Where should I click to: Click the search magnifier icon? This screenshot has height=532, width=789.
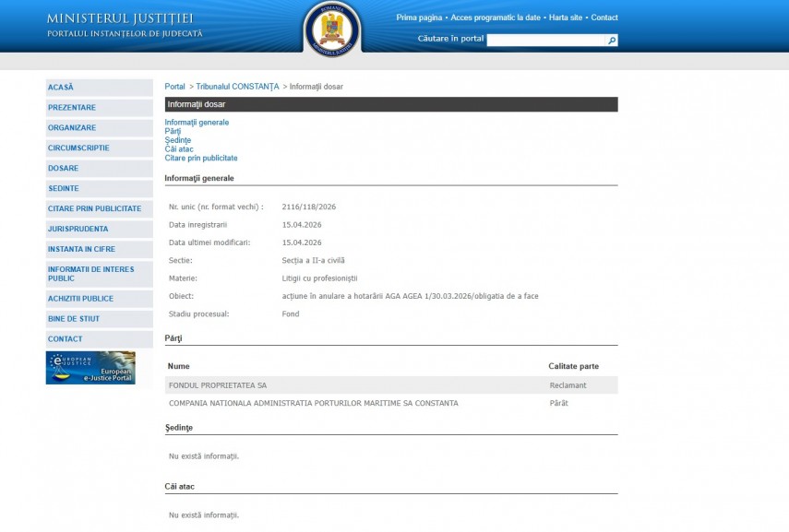point(612,41)
